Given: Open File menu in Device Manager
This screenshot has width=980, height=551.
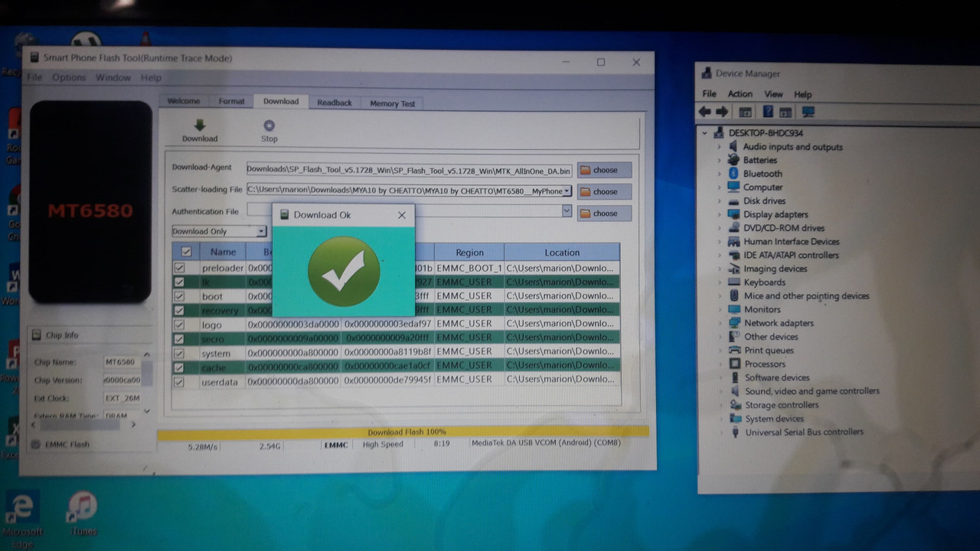Looking at the screenshot, I should click(x=710, y=93).
